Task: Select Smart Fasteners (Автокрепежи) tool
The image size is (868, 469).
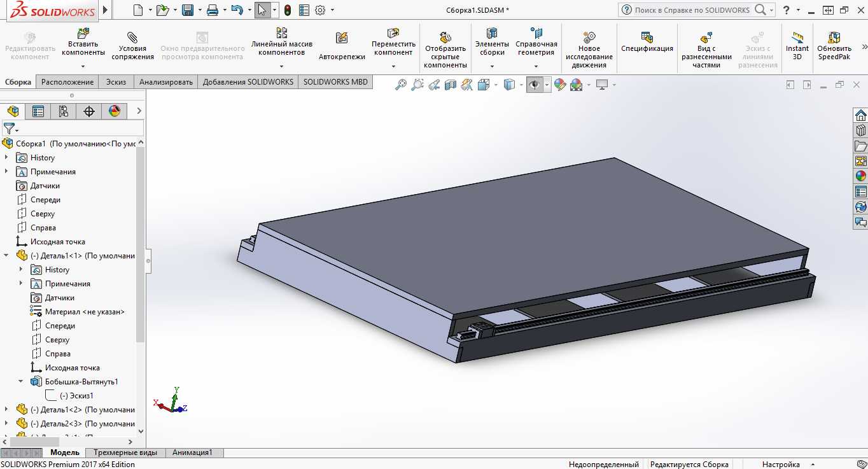Action: [342, 38]
